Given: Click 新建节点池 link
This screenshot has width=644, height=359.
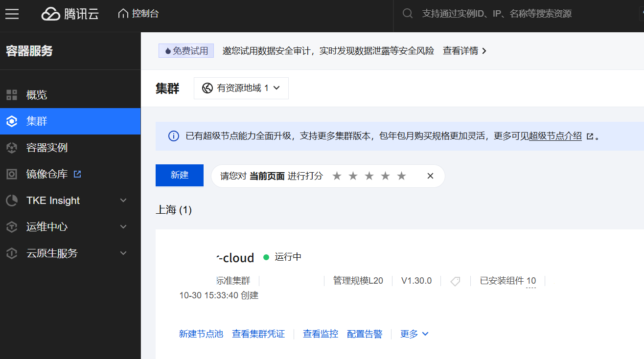Looking at the screenshot, I should coord(201,334).
